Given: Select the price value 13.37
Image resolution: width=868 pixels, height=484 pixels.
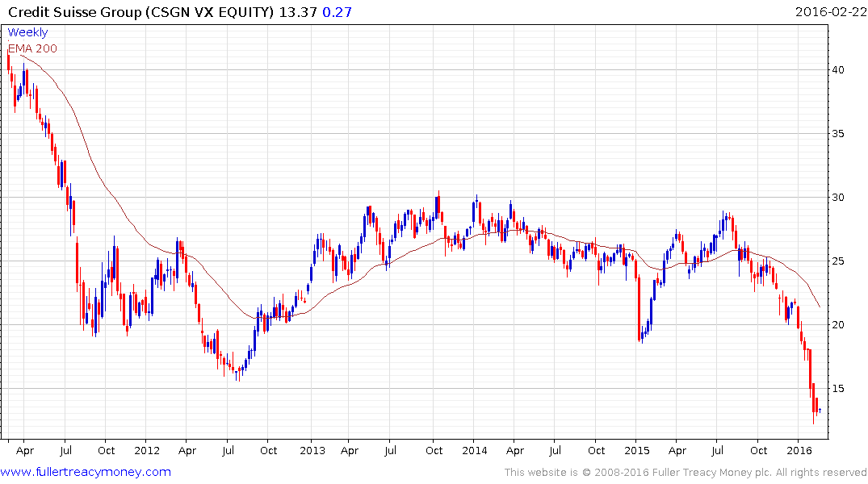Looking at the screenshot, I should pos(297,12).
